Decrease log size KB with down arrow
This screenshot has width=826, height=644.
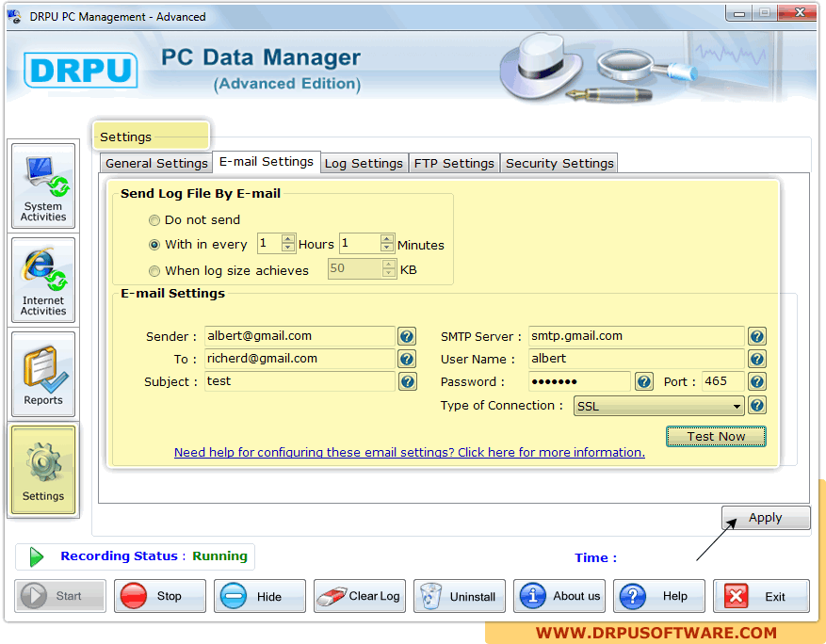pos(388,273)
